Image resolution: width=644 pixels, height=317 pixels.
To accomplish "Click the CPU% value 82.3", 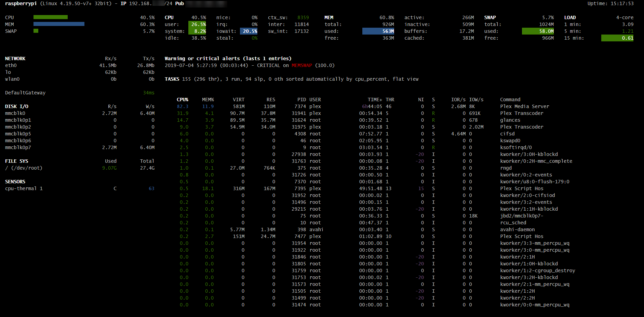I will click(183, 106).
